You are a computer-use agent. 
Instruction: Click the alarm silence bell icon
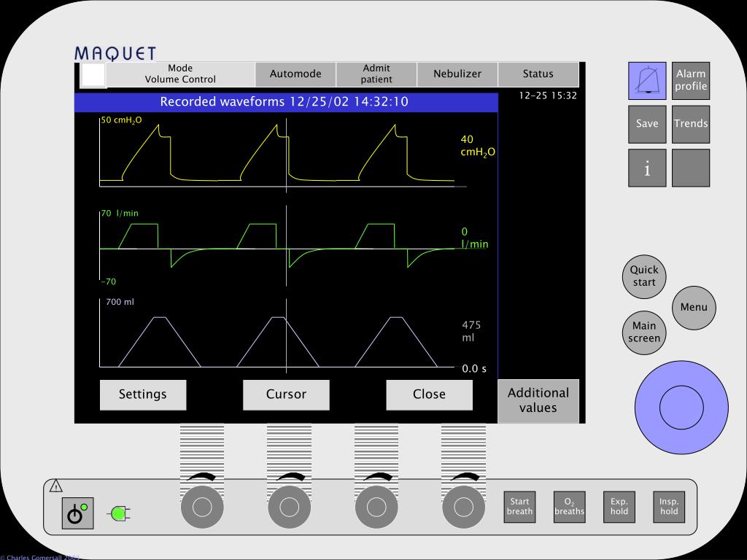tap(647, 80)
